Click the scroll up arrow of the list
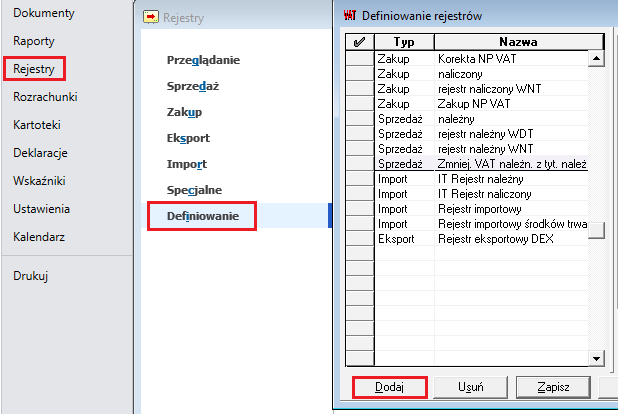Viewport: 624px width, 415px height. click(596, 58)
